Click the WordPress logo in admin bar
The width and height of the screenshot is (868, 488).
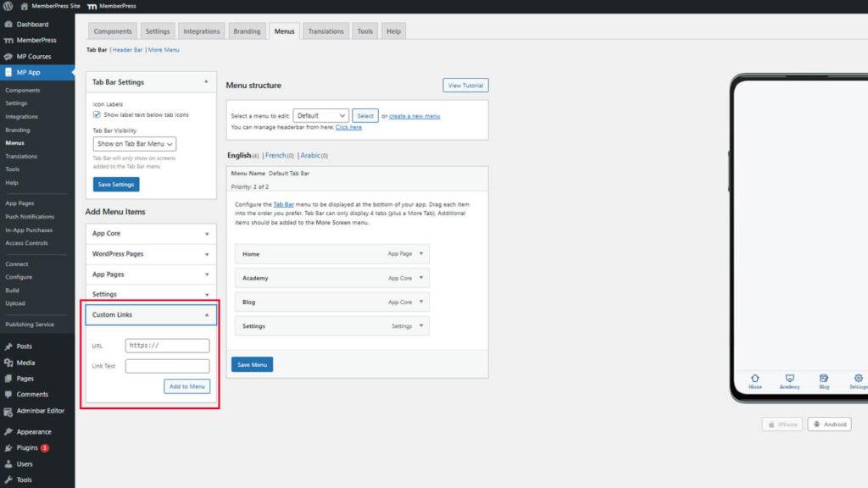[x=8, y=6]
